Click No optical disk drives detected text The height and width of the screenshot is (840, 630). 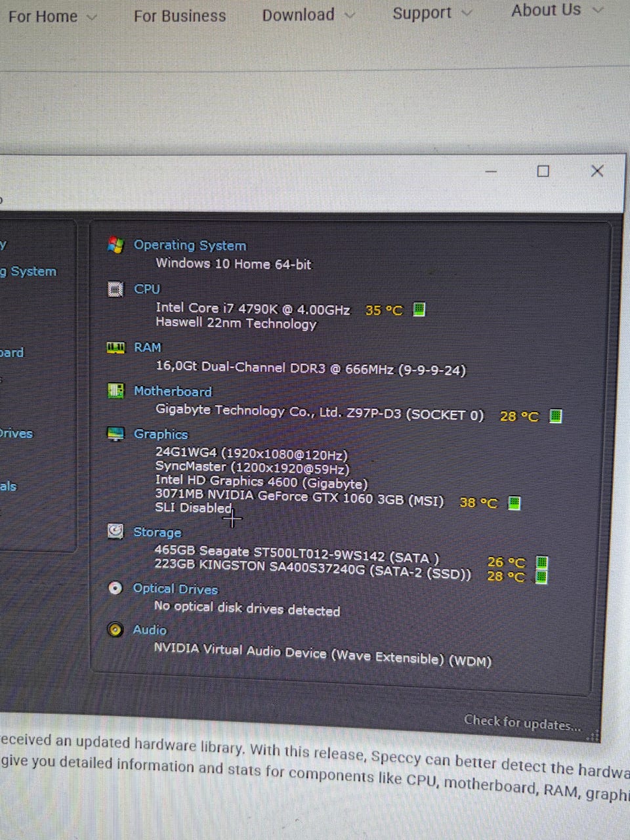tap(247, 608)
